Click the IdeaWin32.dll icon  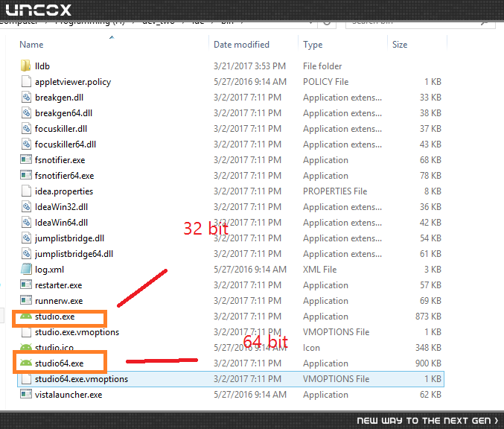pos(26,206)
